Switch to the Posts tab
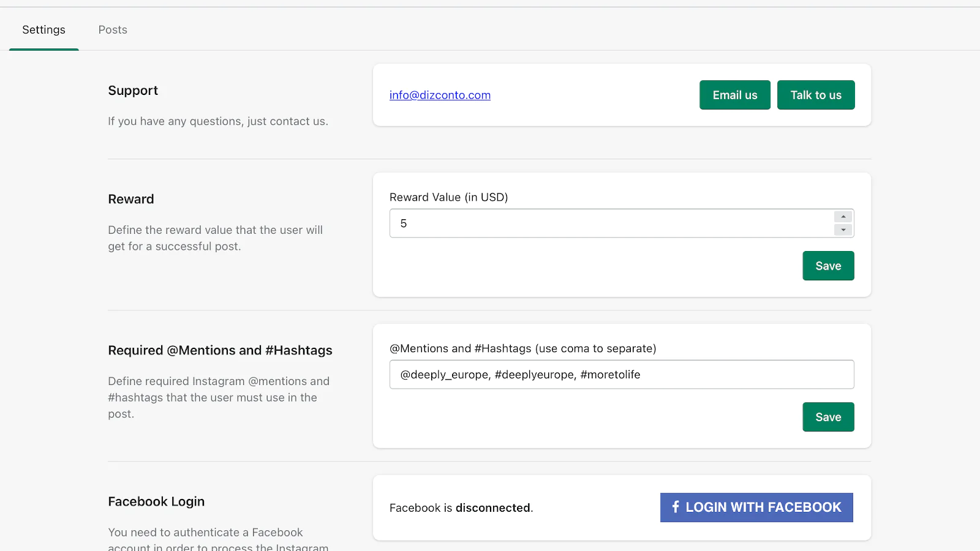The width and height of the screenshot is (980, 551). click(113, 29)
